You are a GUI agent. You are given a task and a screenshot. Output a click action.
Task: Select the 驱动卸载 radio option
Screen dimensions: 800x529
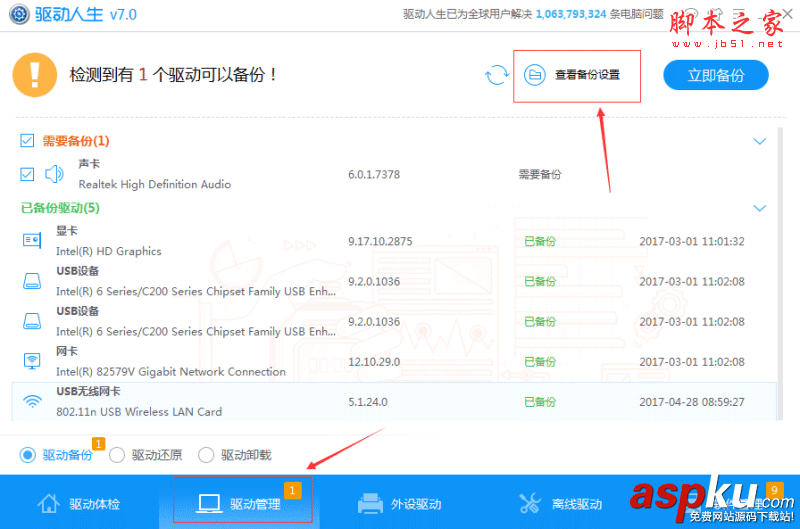click(206, 455)
